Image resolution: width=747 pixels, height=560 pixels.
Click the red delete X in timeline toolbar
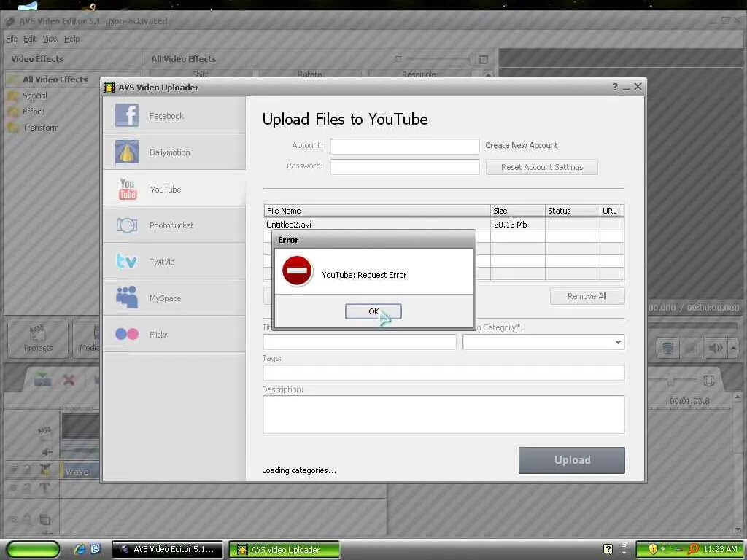click(x=69, y=379)
